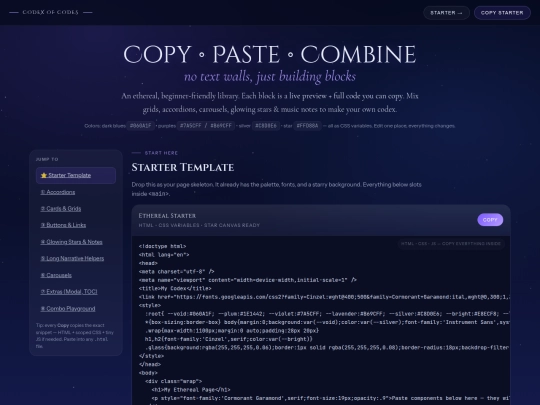Jump to the Long Narrative Helpers section

[x=72, y=259]
